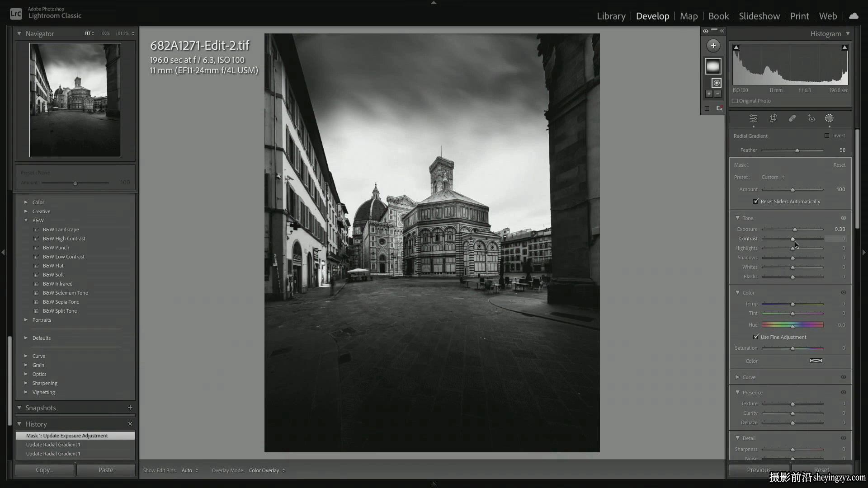Select the Red Eye correction tool

[811, 119]
